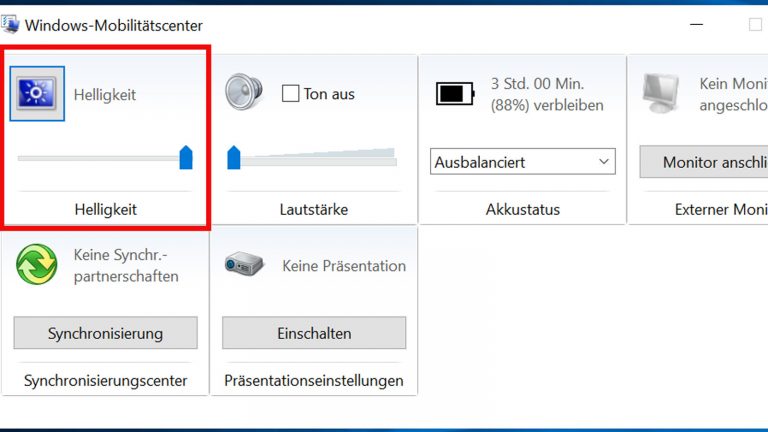Click the Lautstärke volume slider handle
This screenshot has height=432, width=768.
pyautogui.click(x=234, y=157)
